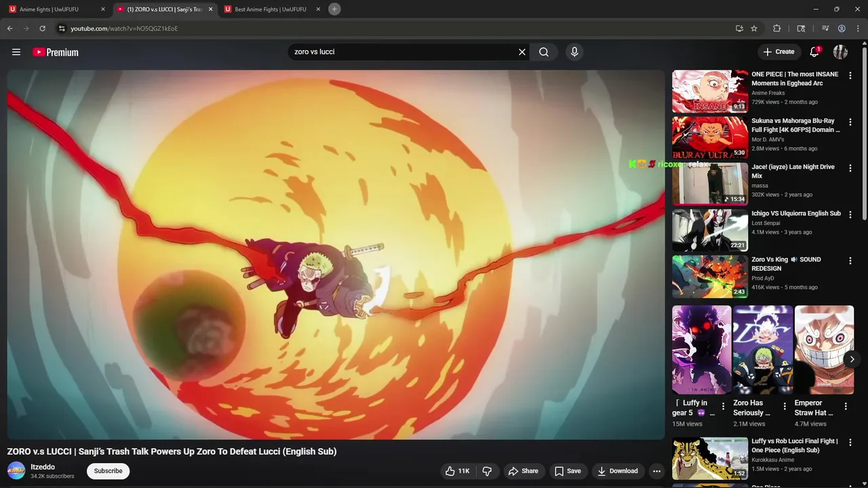Open Anime Freaks channel name
The height and width of the screenshot is (488, 868).
pos(768,93)
